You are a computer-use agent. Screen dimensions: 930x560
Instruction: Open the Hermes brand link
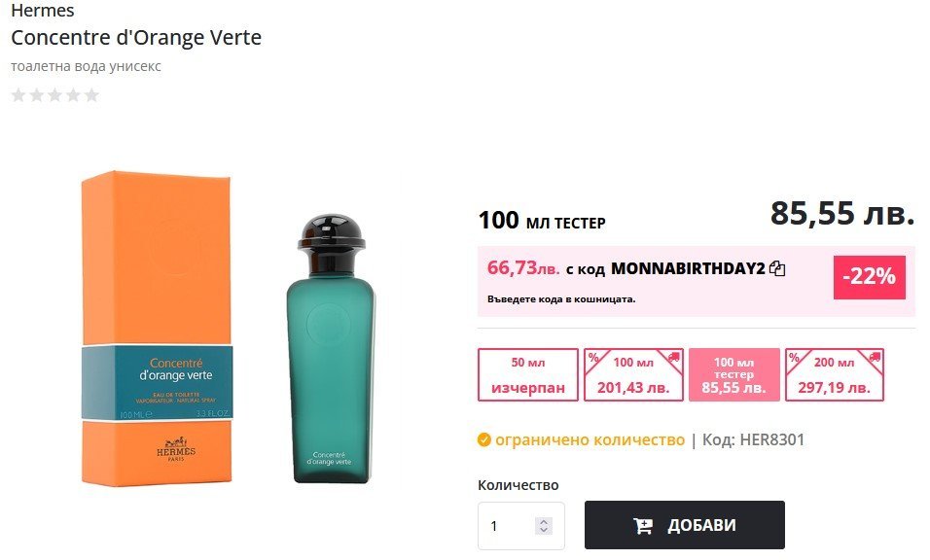coord(42,11)
